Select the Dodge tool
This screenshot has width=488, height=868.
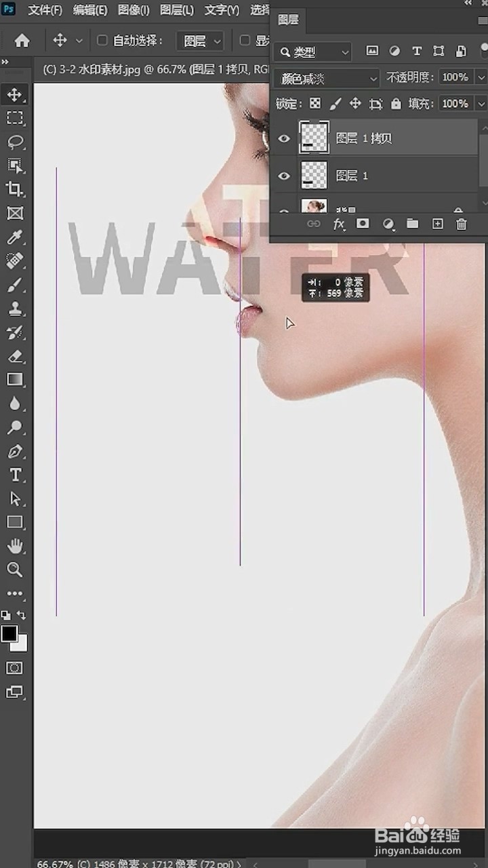(15, 427)
